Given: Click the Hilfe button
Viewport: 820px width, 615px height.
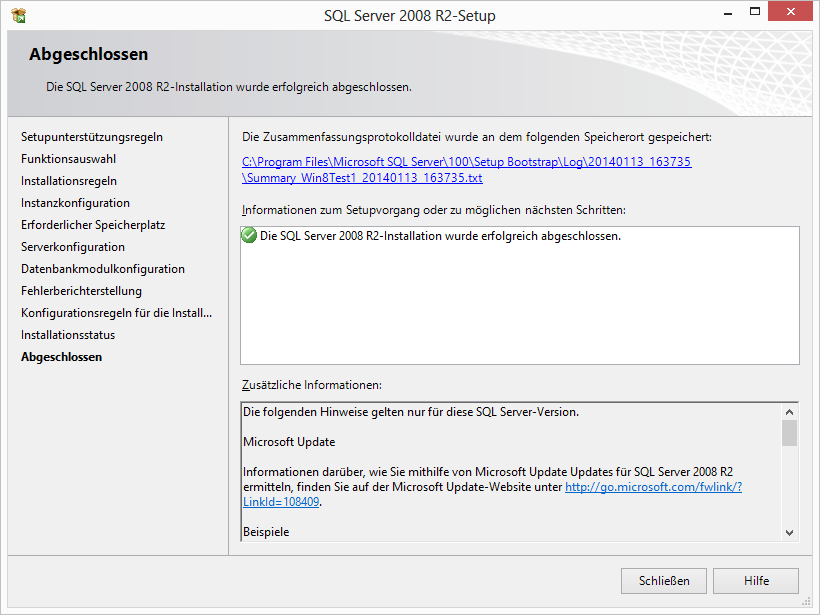Looking at the screenshot, I should pyautogui.click(x=756, y=580).
